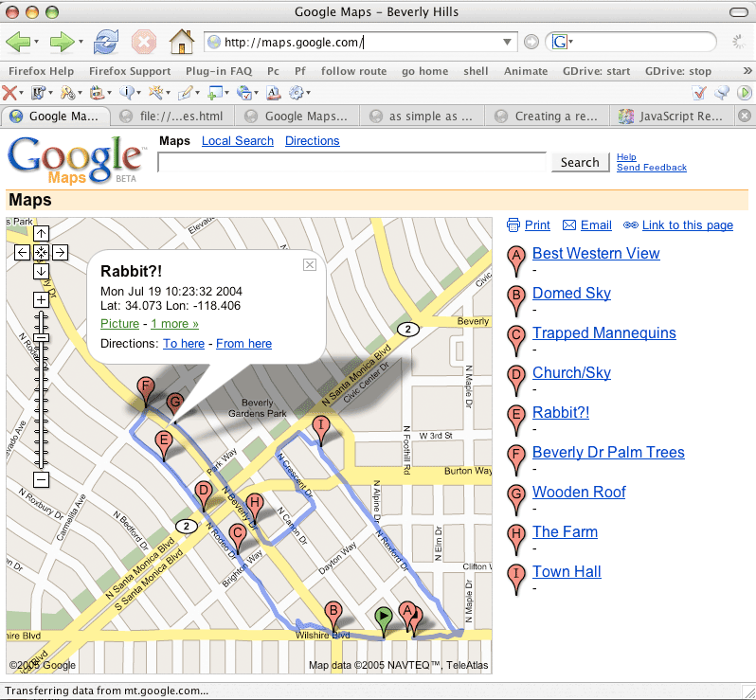Open the Local Search link

[x=237, y=141]
